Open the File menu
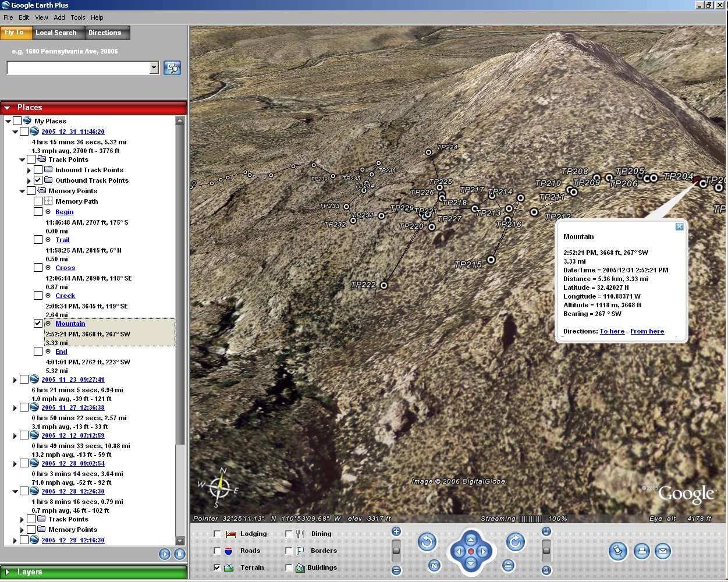 pyautogui.click(x=8, y=17)
